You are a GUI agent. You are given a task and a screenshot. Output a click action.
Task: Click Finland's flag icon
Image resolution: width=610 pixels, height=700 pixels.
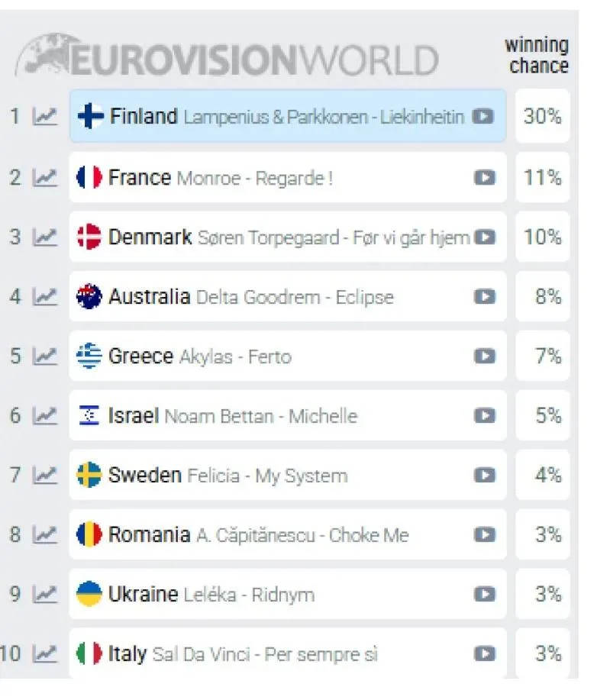(89, 117)
